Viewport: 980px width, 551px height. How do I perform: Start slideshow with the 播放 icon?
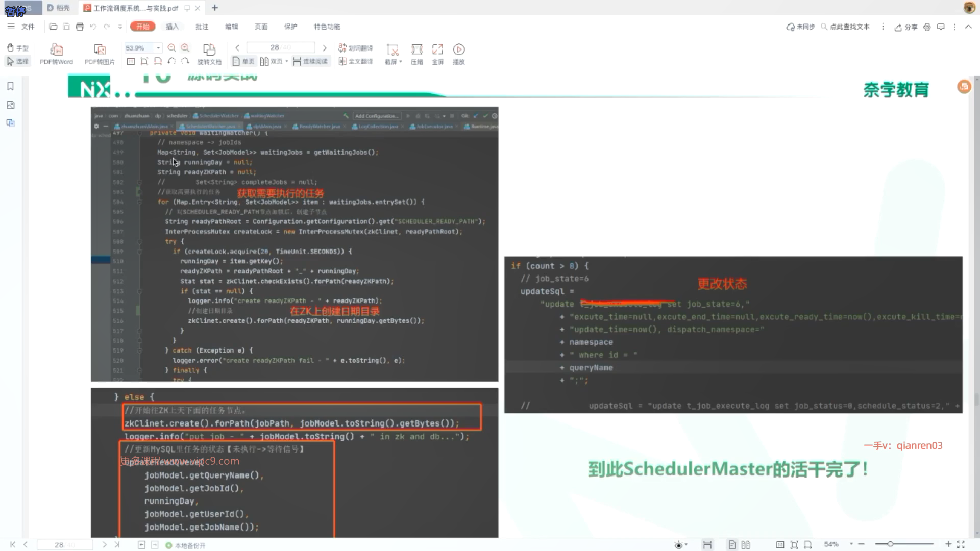[x=458, y=49]
